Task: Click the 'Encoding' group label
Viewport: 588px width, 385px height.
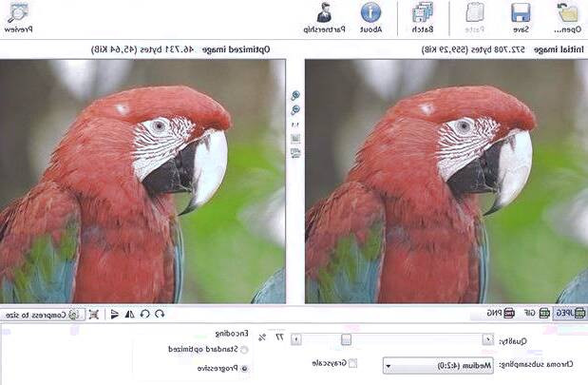Action: (232, 334)
